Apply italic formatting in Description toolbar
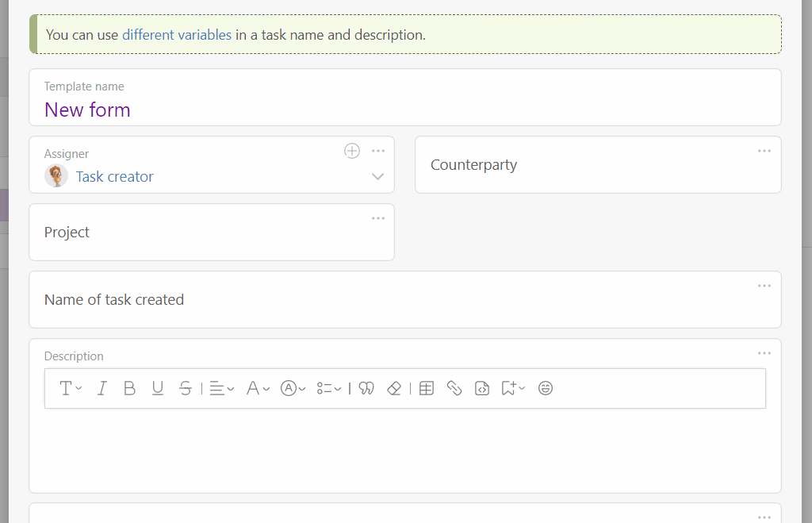 tap(102, 388)
